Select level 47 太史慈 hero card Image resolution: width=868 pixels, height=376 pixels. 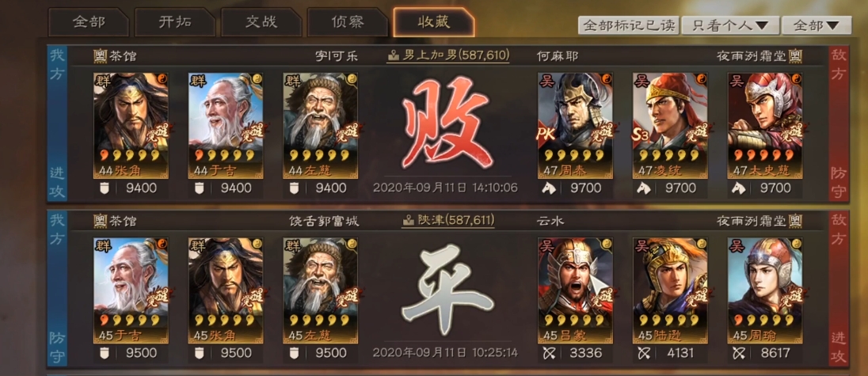(x=765, y=126)
